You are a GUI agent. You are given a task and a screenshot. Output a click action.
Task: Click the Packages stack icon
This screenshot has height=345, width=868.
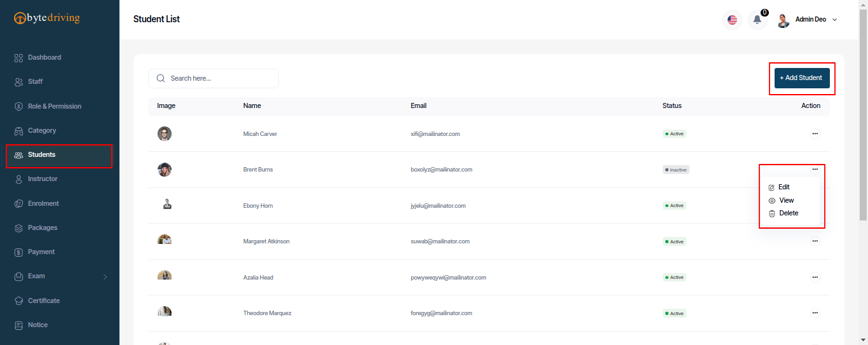18,227
